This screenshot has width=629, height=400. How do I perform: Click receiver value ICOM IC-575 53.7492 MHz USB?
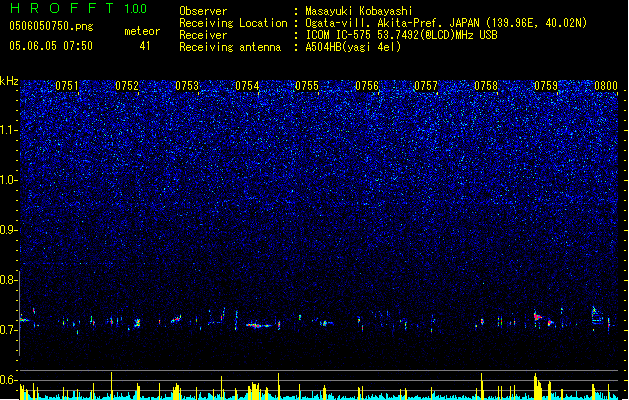401,35
